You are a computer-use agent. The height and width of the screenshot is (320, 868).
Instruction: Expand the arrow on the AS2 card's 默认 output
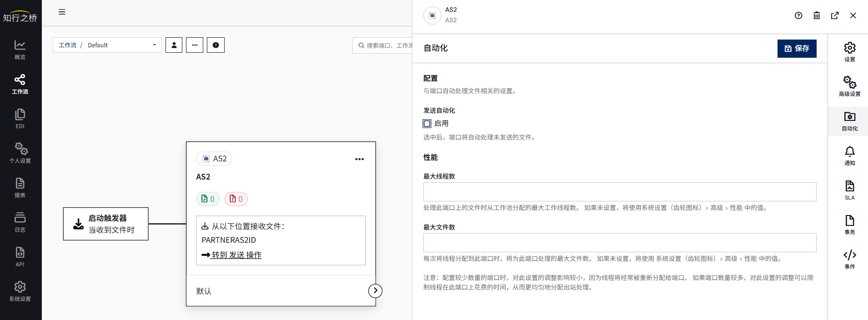(375, 291)
